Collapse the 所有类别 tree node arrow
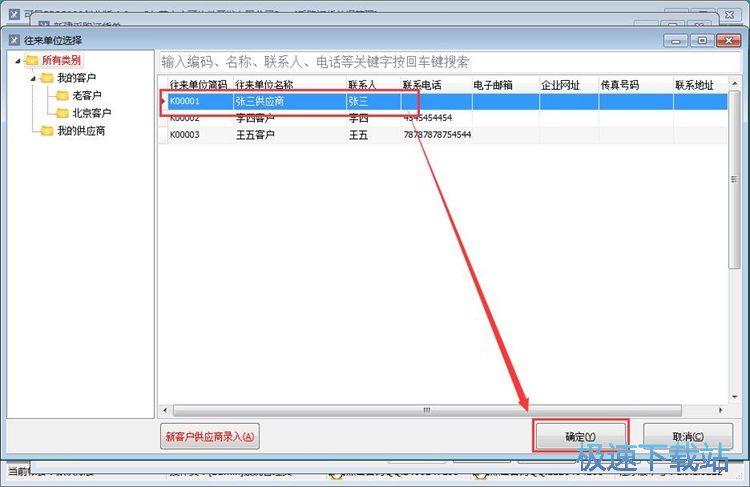 (x=18, y=61)
